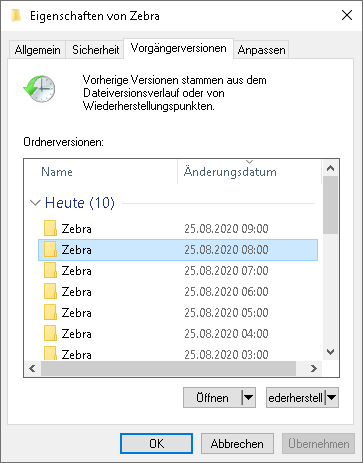Click the folder icon in the title bar

[x=15, y=16]
